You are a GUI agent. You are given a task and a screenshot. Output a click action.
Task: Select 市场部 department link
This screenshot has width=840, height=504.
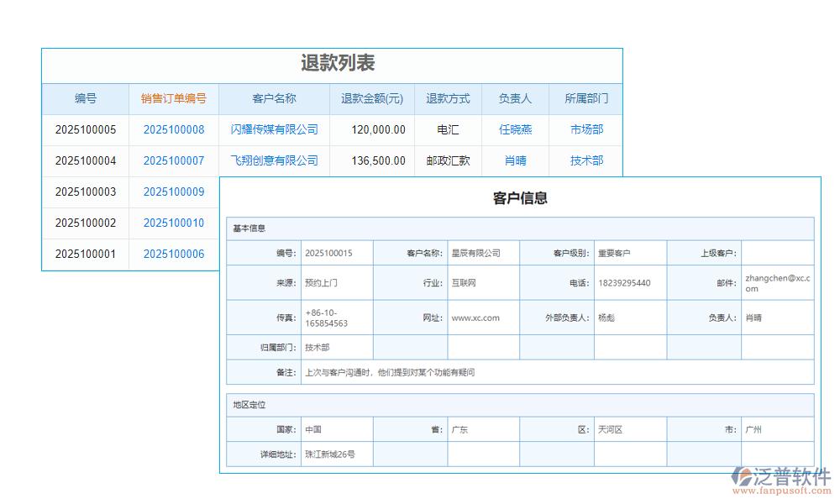pyautogui.click(x=586, y=129)
